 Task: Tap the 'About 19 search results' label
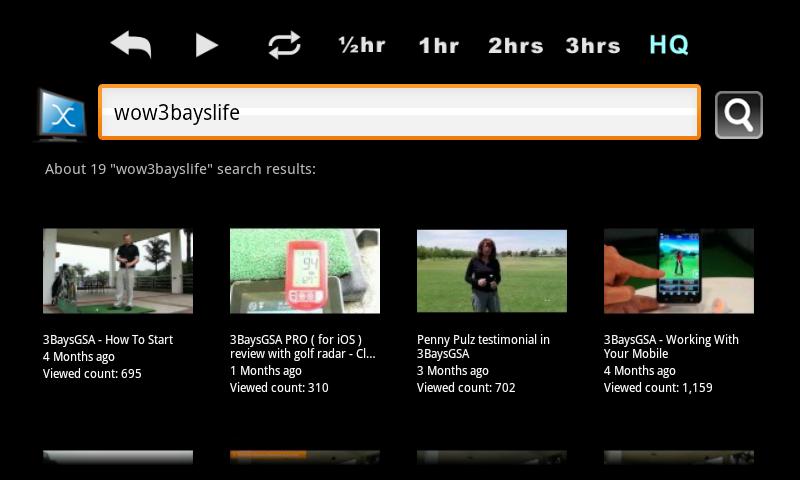point(180,169)
